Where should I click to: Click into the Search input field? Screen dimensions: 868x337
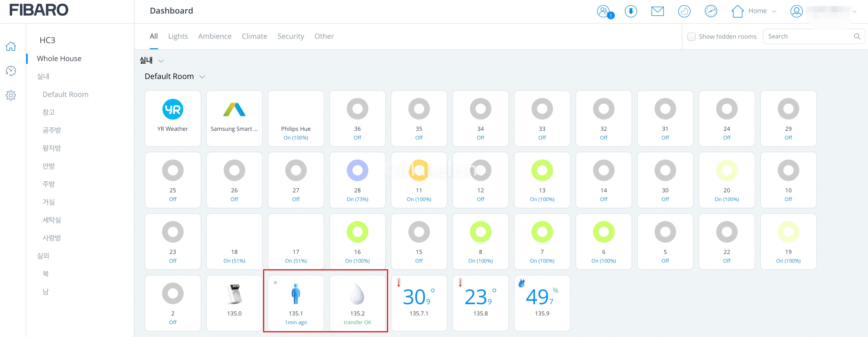click(x=809, y=36)
